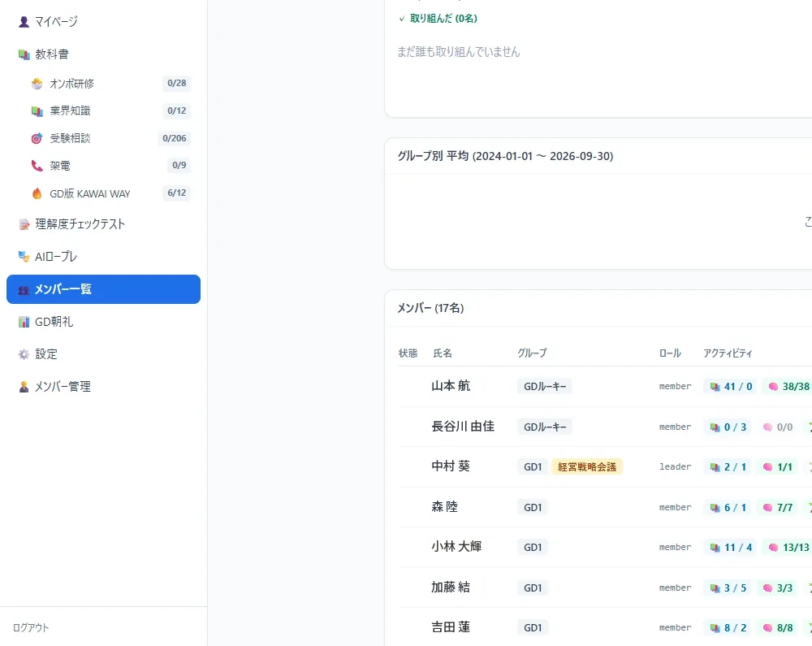Click the 設定 gear icon
812x646 pixels.
click(x=24, y=354)
